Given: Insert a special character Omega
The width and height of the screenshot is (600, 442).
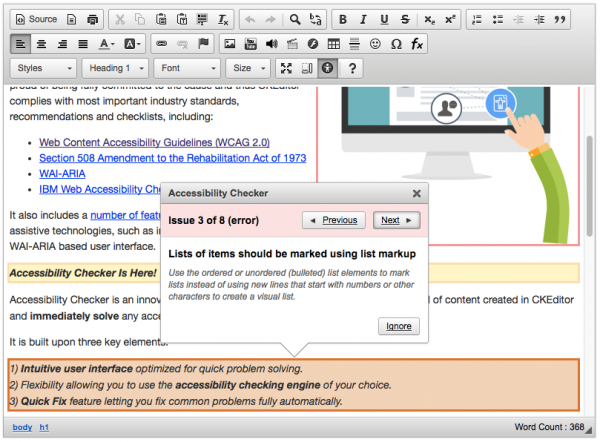Looking at the screenshot, I should point(396,44).
